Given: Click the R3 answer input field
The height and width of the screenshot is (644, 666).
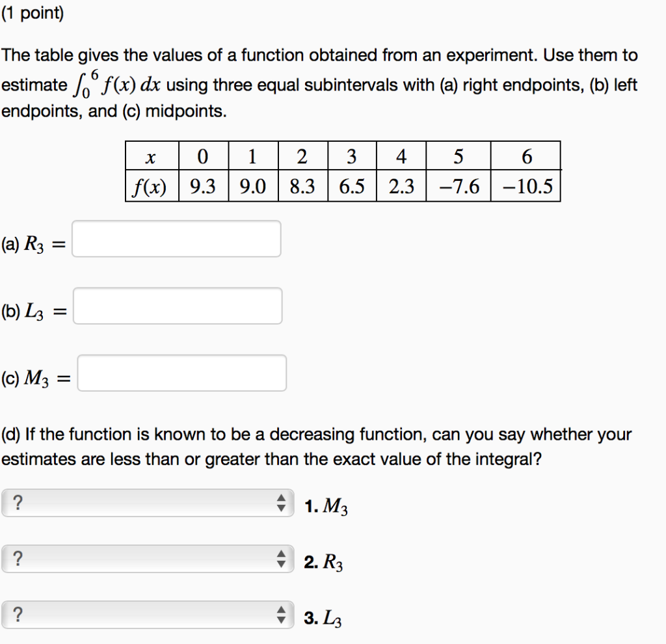Looking at the screenshot, I should tap(178, 239).
